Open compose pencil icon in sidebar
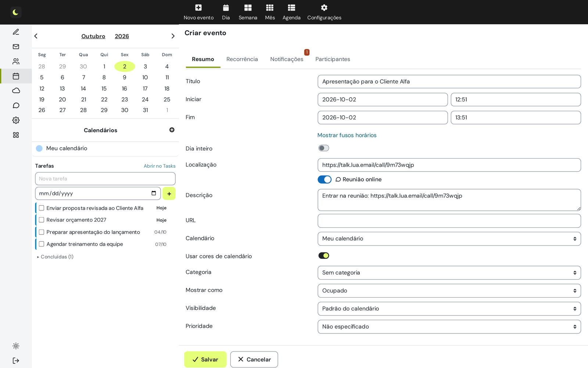Viewport: 588px width, 368px height. 16,32
